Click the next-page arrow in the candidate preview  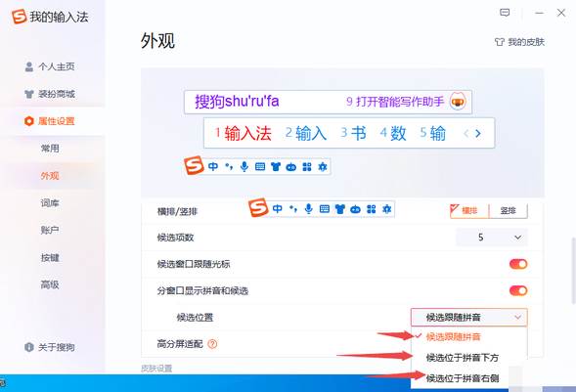[x=477, y=134]
